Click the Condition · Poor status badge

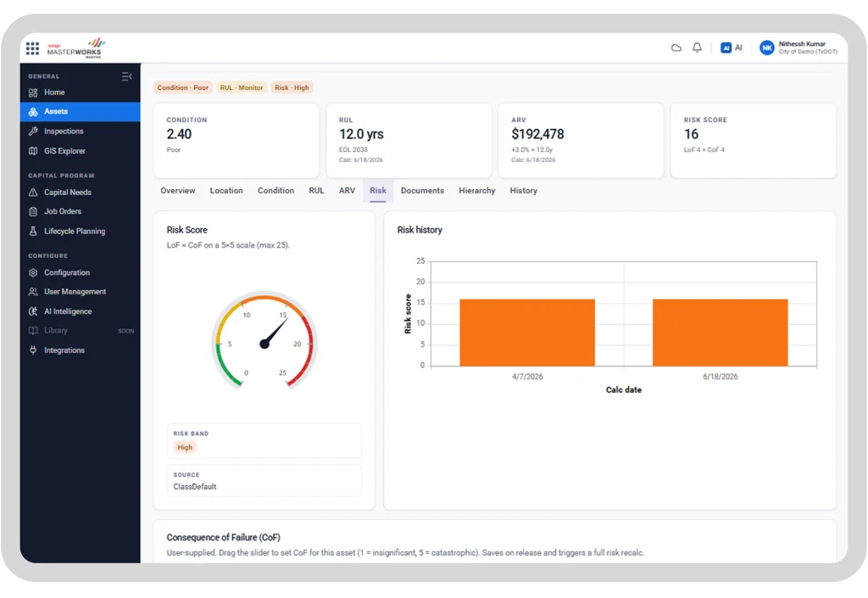pos(183,87)
